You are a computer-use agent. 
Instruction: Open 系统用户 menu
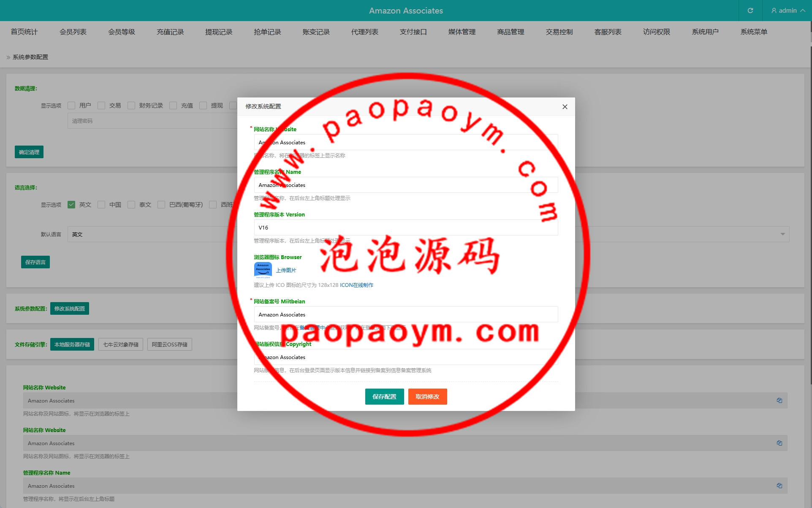[705, 32]
